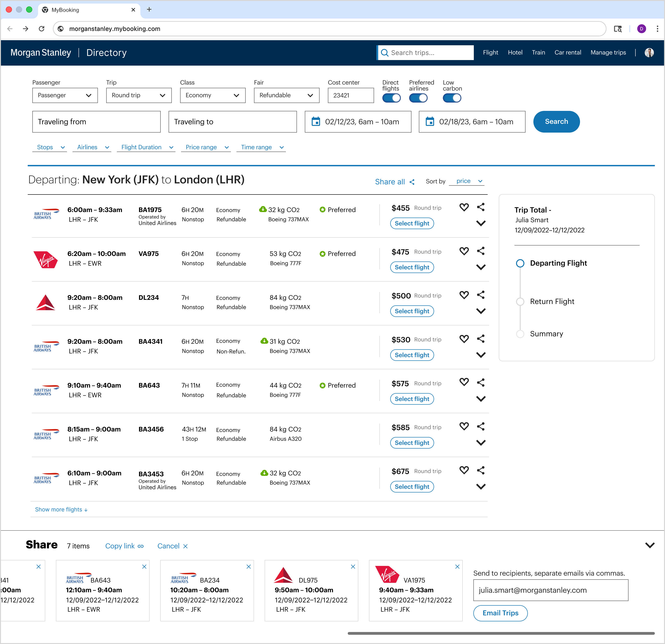Disable Preferred airlines toggle

pyautogui.click(x=418, y=98)
